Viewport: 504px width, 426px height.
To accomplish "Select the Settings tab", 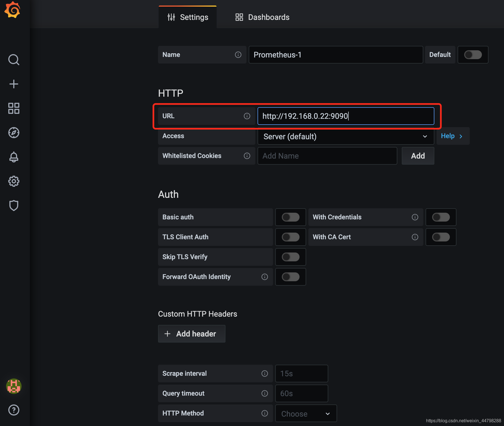I will (x=188, y=17).
